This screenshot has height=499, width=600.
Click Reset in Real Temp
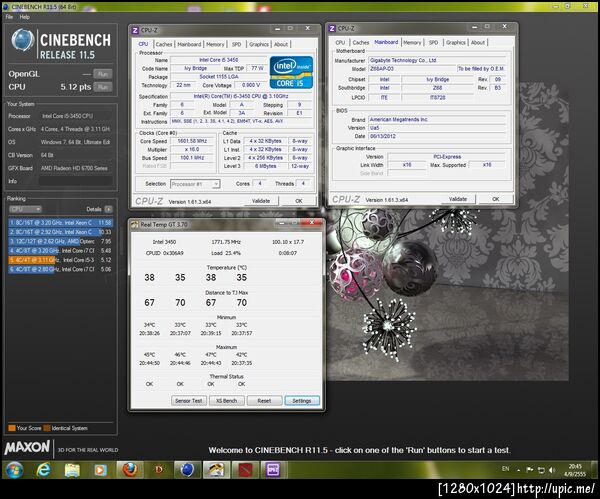pos(264,401)
